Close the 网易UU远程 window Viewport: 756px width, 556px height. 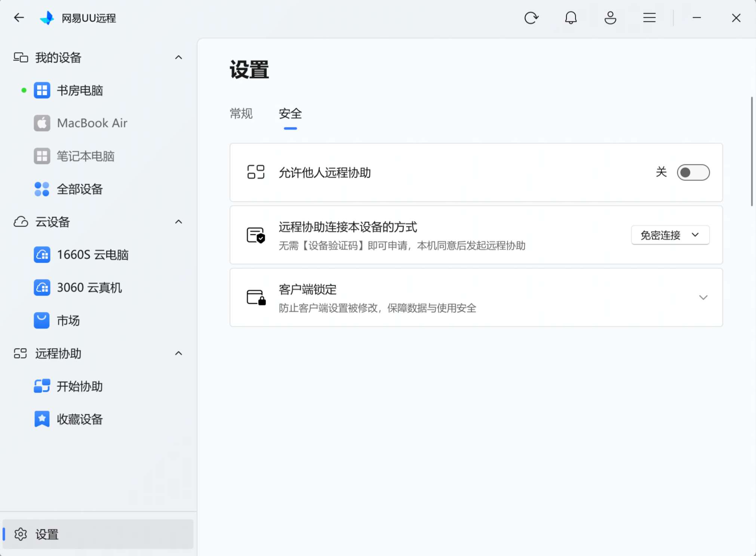point(736,18)
